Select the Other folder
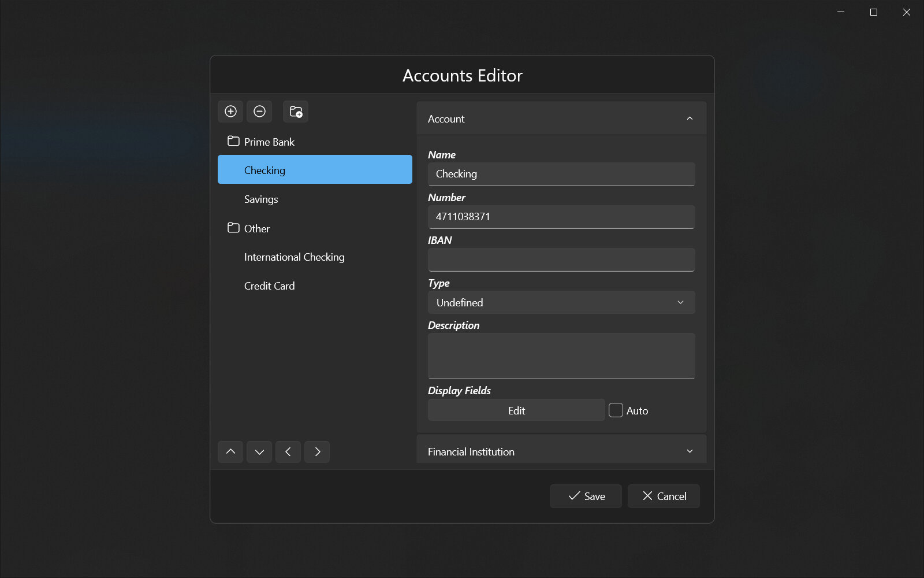The width and height of the screenshot is (924, 578). 315,228
